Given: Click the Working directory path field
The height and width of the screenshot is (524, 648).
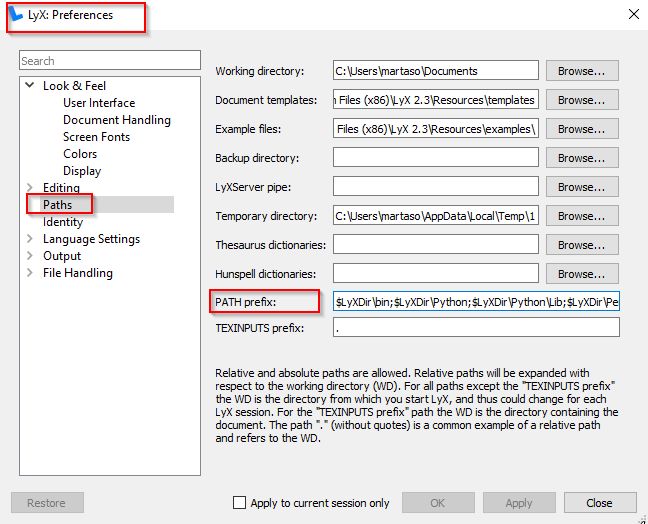Looking at the screenshot, I should pyautogui.click(x=436, y=71).
